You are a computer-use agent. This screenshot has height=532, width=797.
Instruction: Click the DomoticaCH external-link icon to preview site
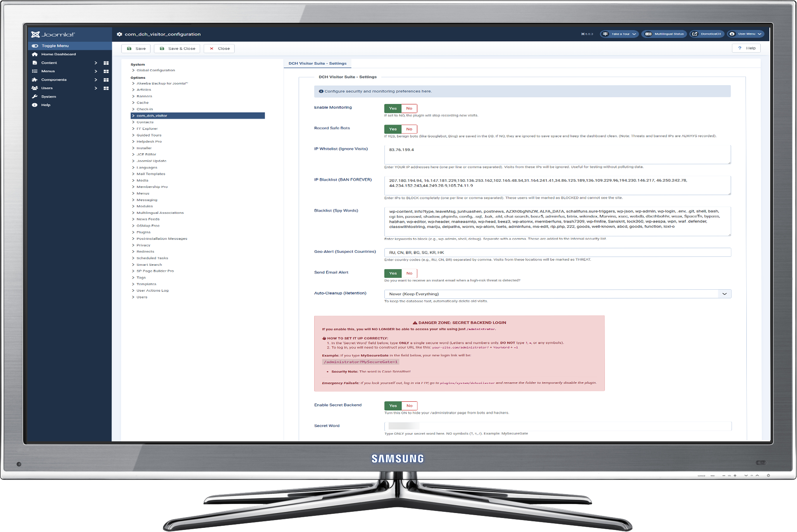click(694, 34)
